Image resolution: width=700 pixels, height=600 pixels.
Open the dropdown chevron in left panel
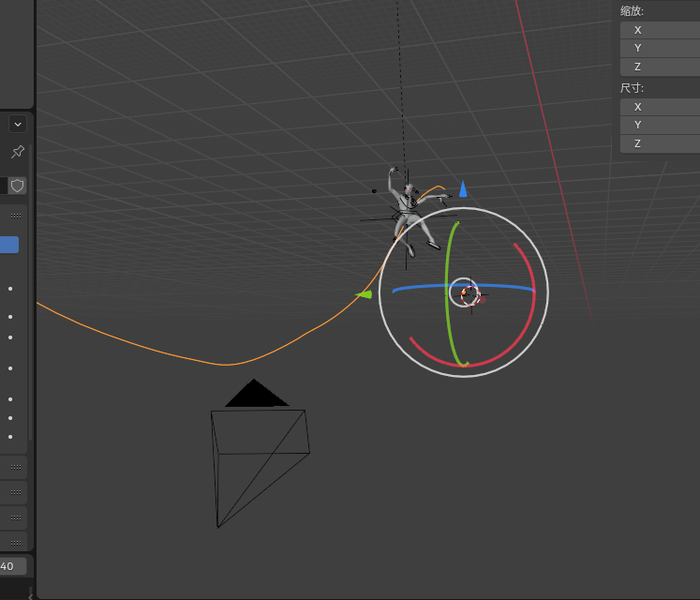pos(17,124)
